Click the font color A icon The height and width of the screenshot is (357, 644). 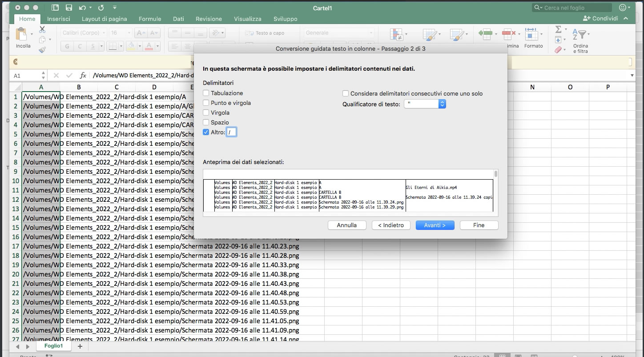pos(149,46)
